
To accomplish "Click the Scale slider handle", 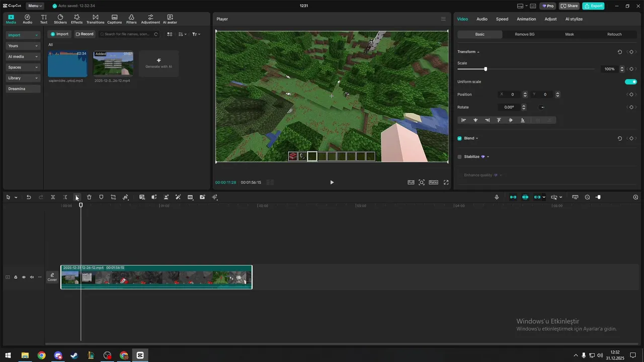I will (x=486, y=69).
